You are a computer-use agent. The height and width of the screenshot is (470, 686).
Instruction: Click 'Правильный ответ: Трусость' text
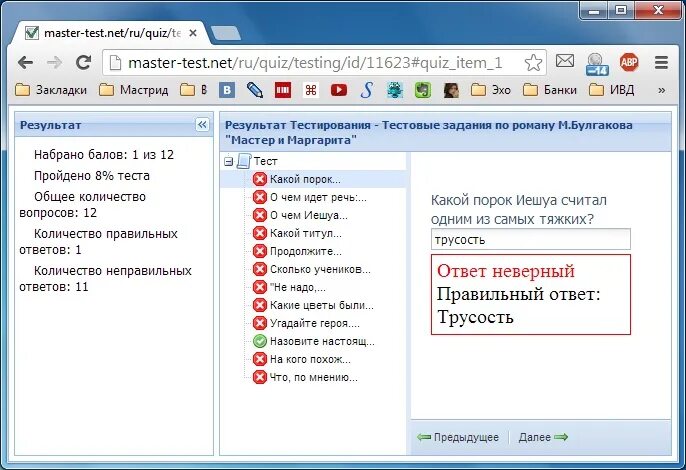(518, 305)
